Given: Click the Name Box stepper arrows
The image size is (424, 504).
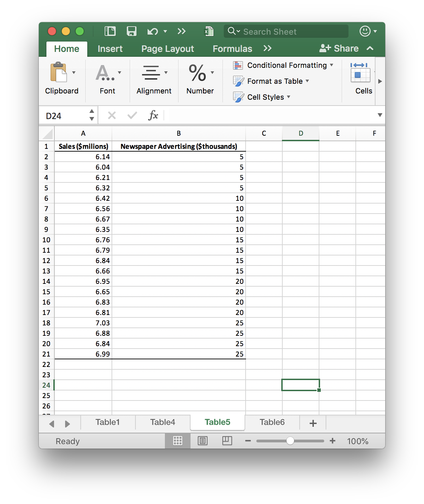Looking at the screenshot, I should (x=92, y=115).
